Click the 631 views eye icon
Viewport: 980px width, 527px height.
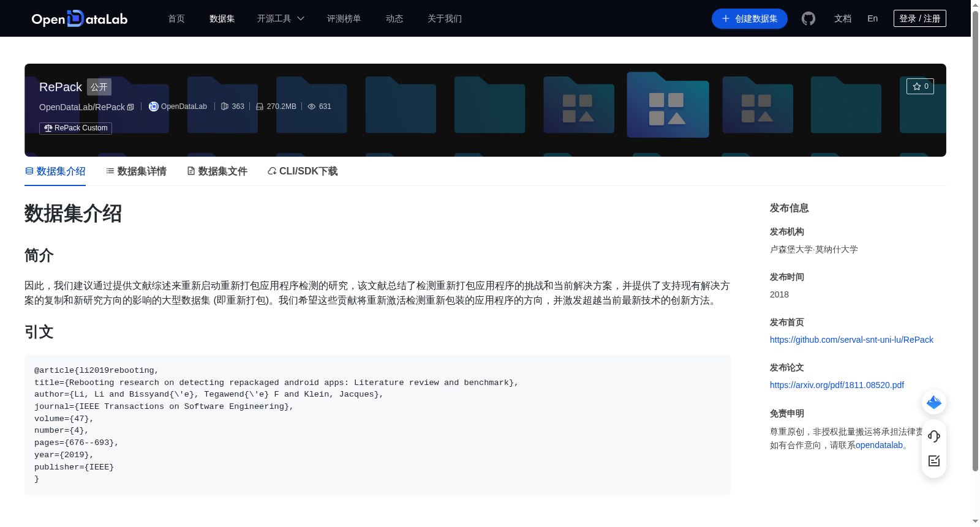coord(312,107)
